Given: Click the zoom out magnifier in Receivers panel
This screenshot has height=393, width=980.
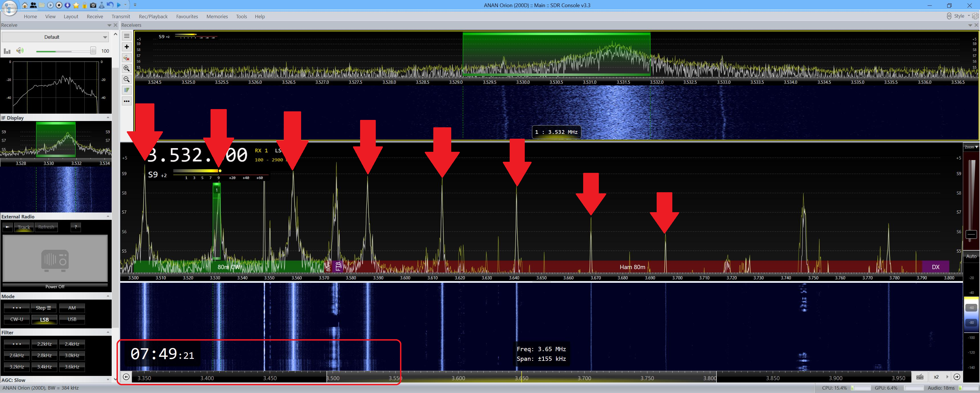Looking at the screenshot, I should (x=127, y=79).
